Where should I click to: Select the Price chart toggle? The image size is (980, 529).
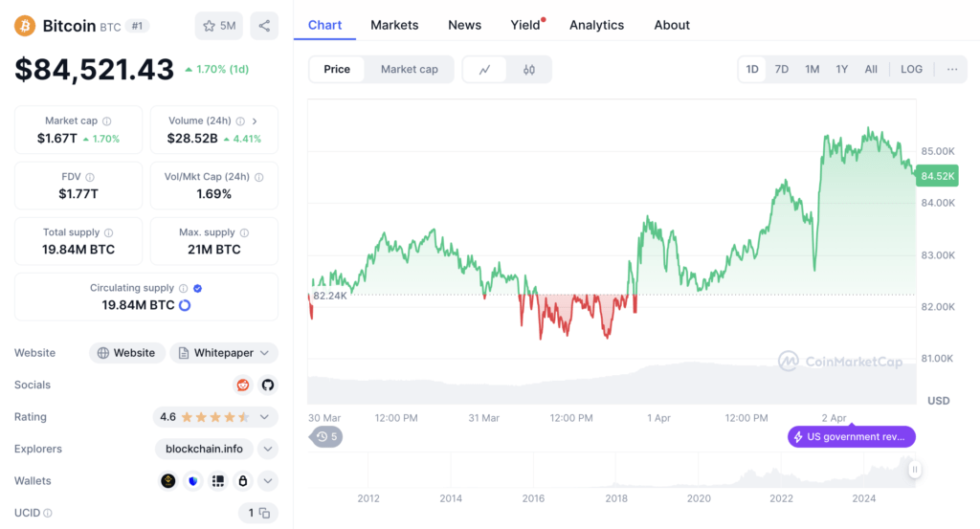coord(337,69)
